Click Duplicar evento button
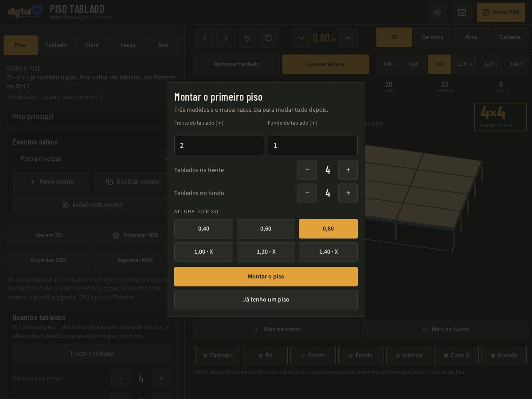532x399 pixels. pos(133,182)
